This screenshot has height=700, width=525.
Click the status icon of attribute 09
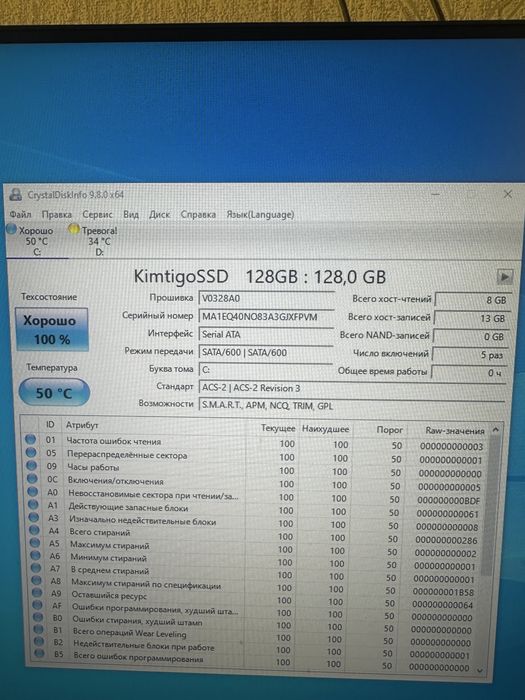(x=31, y=465)
